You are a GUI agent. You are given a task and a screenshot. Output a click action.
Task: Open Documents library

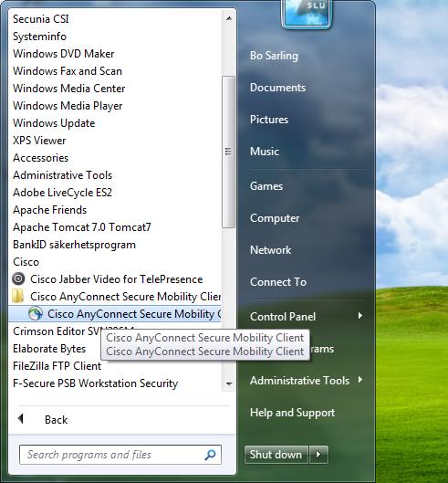pyautogui.click(x=277, y=88)
